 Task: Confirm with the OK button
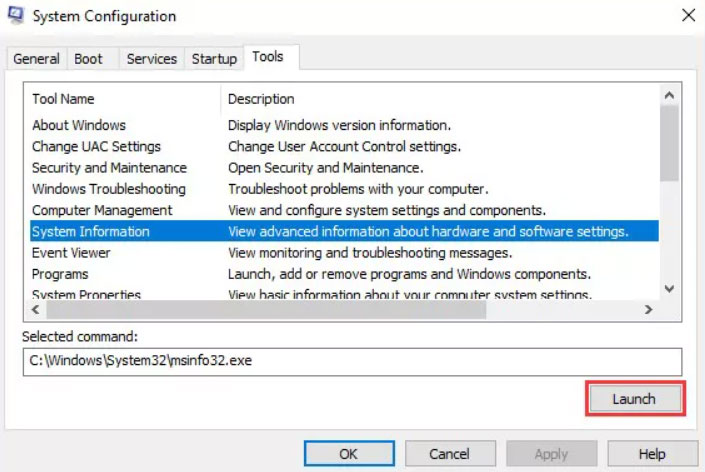349,454
